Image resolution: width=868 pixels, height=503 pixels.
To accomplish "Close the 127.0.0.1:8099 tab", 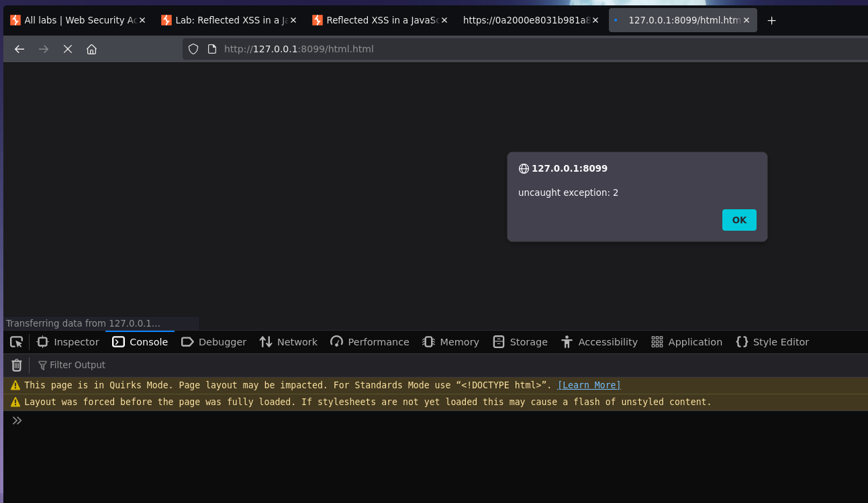I will pos(746,20).
